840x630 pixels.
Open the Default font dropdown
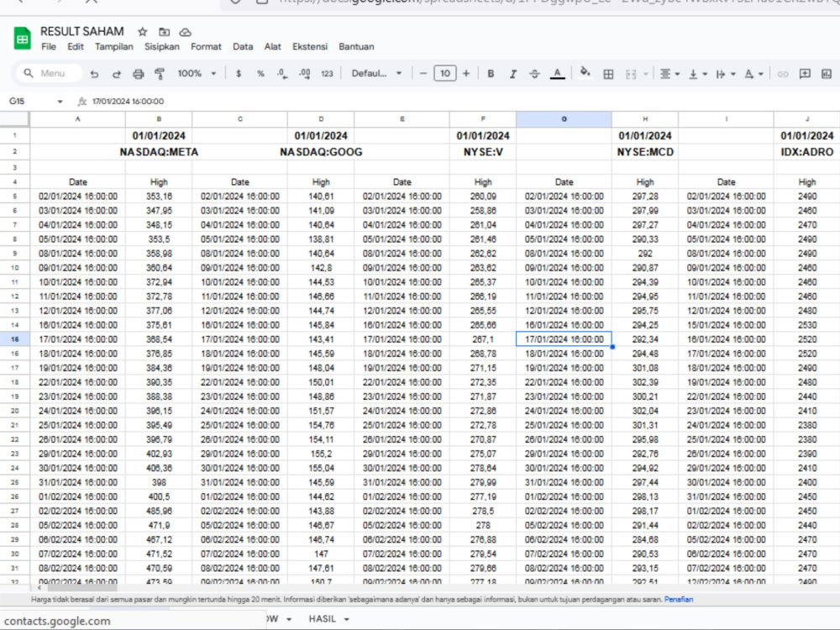[376, 73]
